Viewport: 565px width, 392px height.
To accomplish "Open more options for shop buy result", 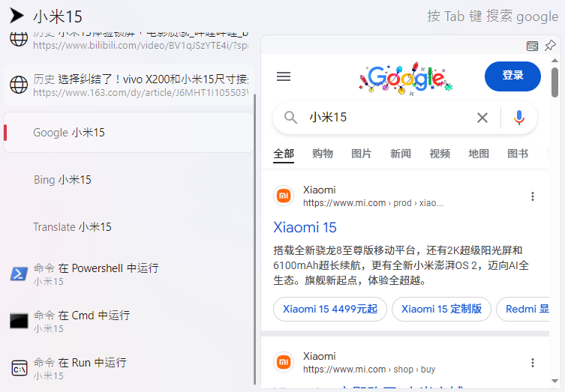I will tap(533, 363).
